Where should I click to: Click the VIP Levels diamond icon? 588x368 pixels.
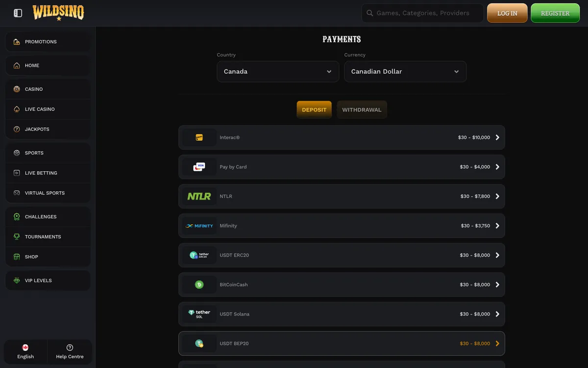17,281
